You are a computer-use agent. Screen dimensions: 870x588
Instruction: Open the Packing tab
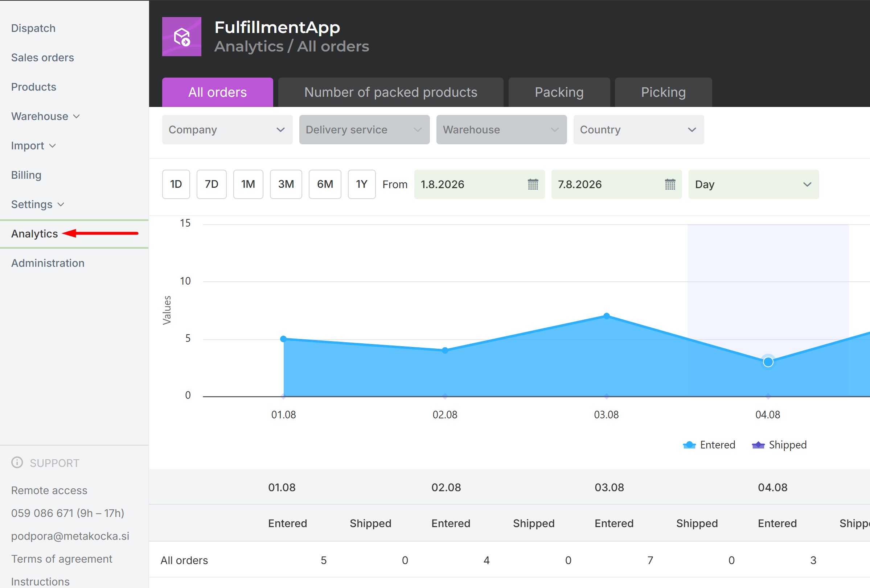[x=559, y=92]
